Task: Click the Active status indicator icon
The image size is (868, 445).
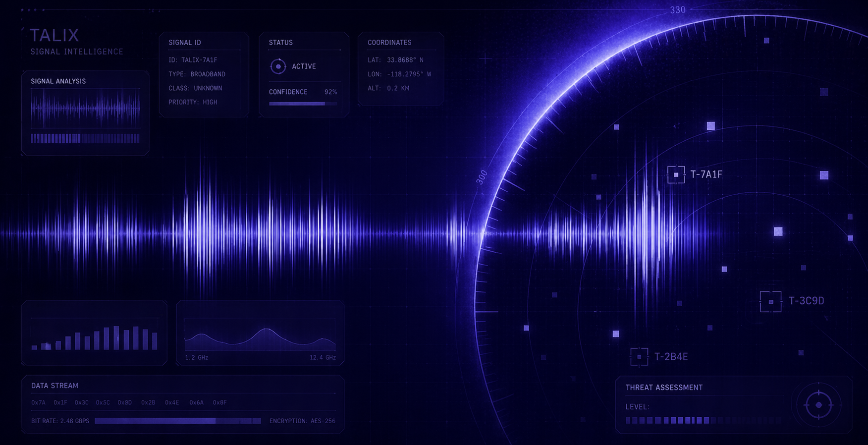Action: click(278, 66)
